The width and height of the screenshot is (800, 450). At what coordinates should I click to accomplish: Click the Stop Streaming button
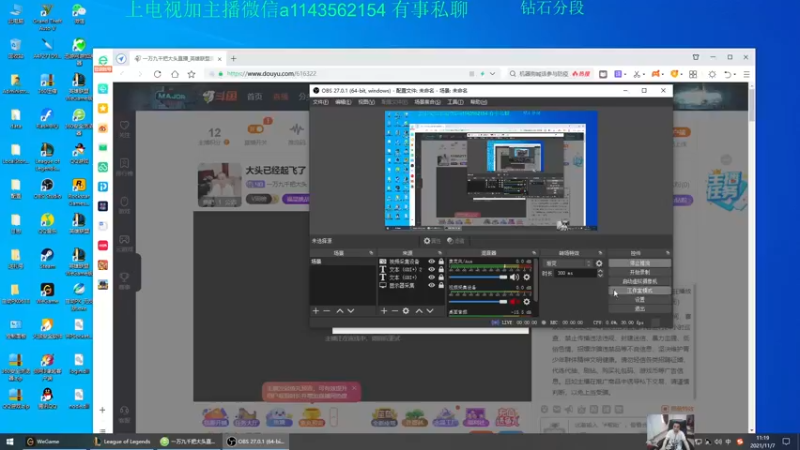[x=640, y=263]
